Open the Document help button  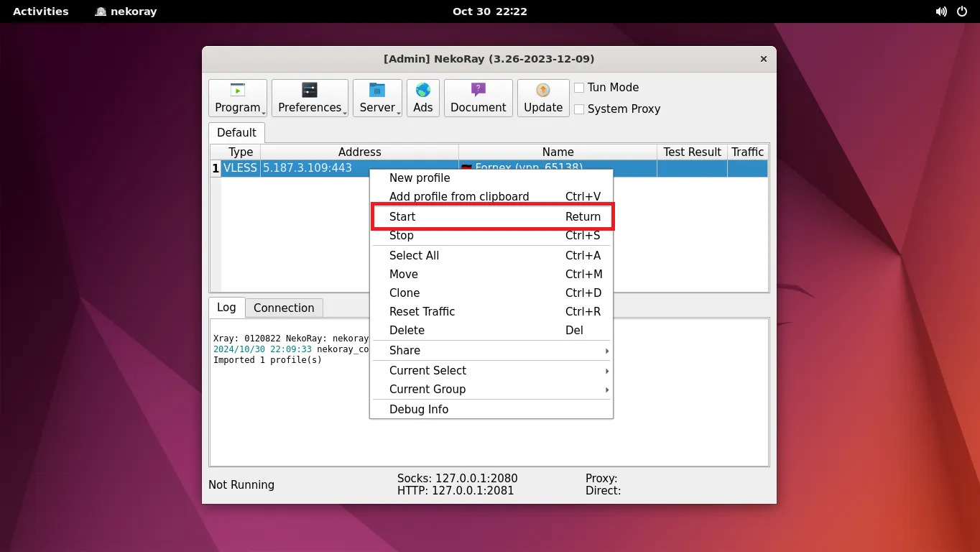click(479, 98)
